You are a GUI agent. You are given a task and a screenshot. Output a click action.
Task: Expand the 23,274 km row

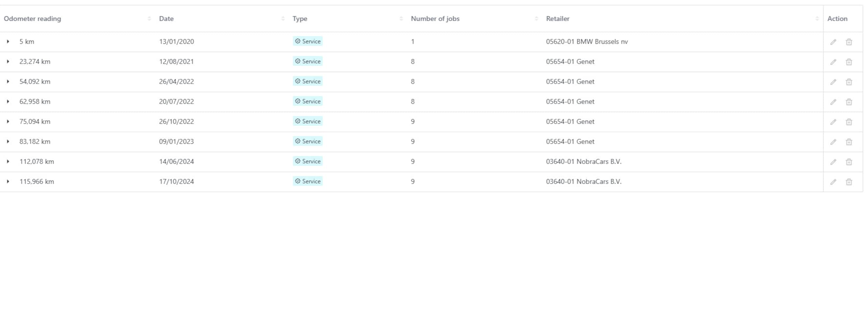click(x=8, y=61)
